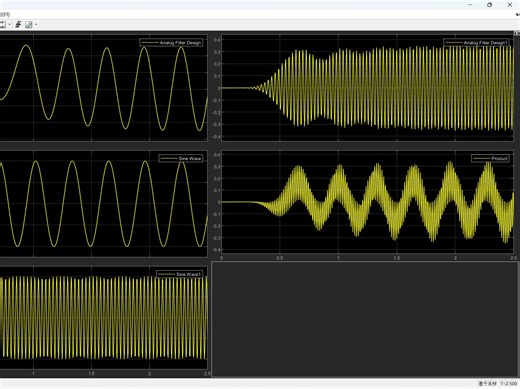
Task: Select the Analog Filter Design1 legend
Action: click(x=477, y=43)
